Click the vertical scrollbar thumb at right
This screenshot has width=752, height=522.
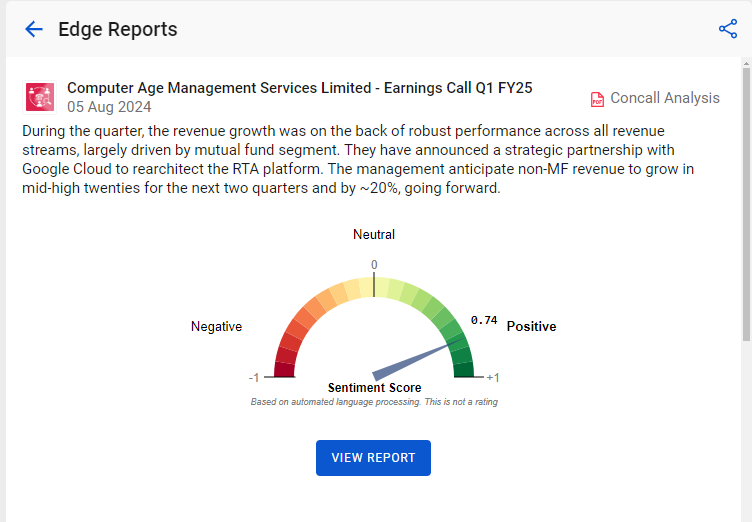tap(746, 204)
